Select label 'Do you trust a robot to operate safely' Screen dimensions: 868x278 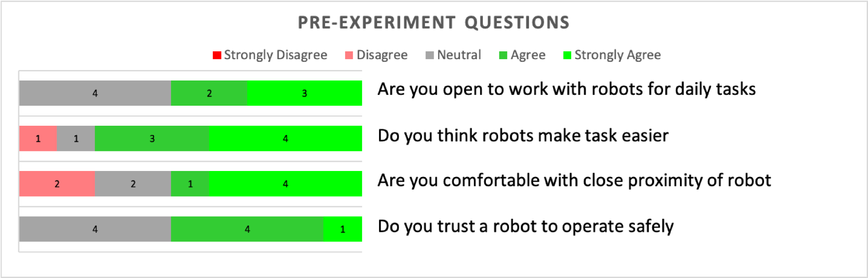click(526, 227)
